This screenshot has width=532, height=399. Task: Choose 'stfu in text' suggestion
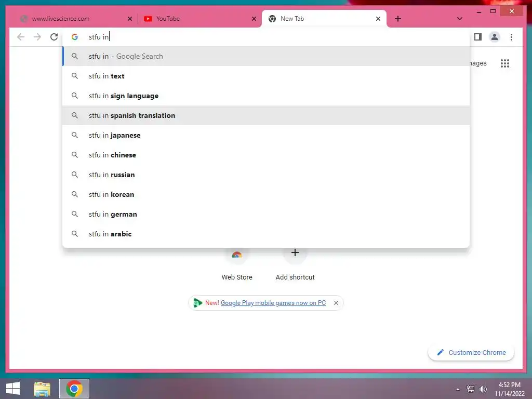tap(266, 76)
